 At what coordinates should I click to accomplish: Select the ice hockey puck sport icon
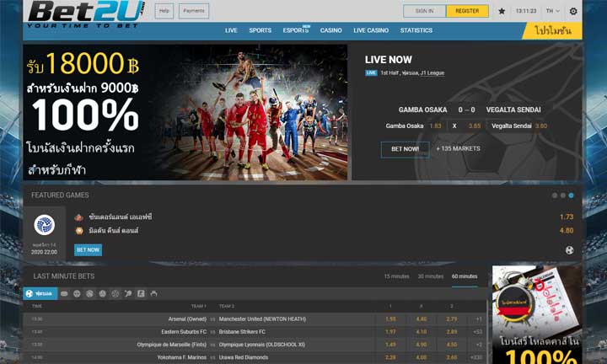pyautogui.click(x=64, y=293)
